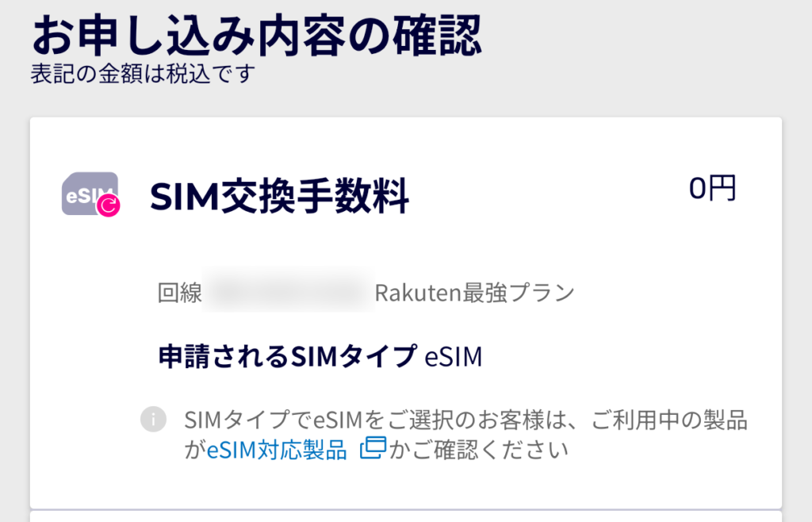812x522 pixels.
Task: Open the eSIM対応製品 link
Action: [277, 451]
